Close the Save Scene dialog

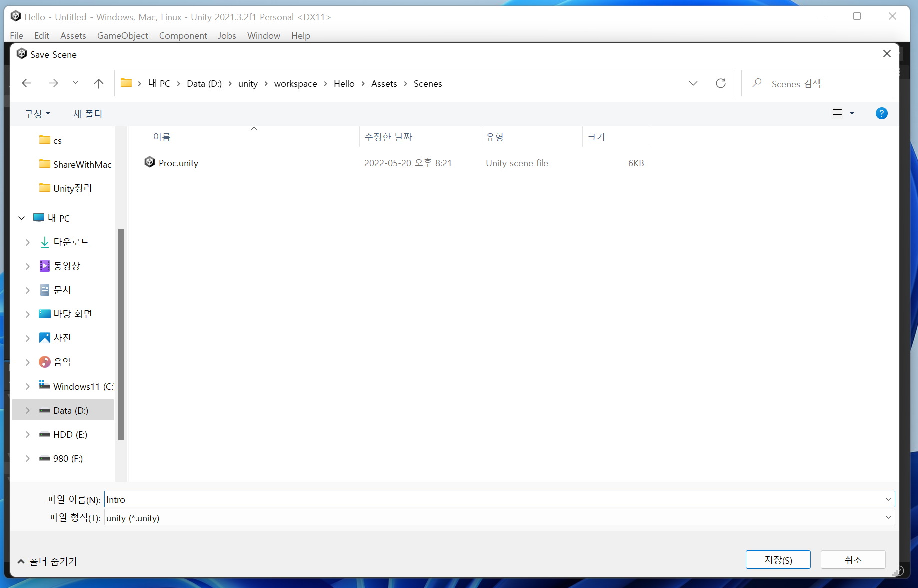coord(887,54)
